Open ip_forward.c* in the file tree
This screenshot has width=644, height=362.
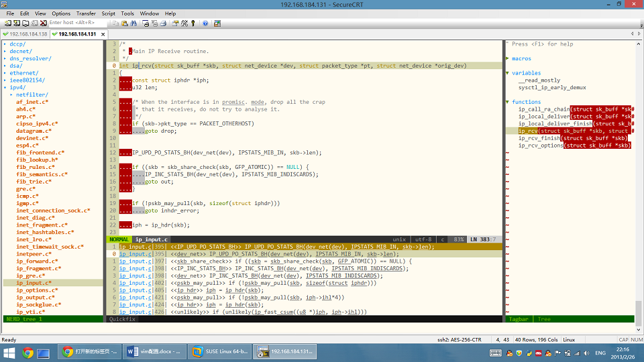click(x=37, y=261)
